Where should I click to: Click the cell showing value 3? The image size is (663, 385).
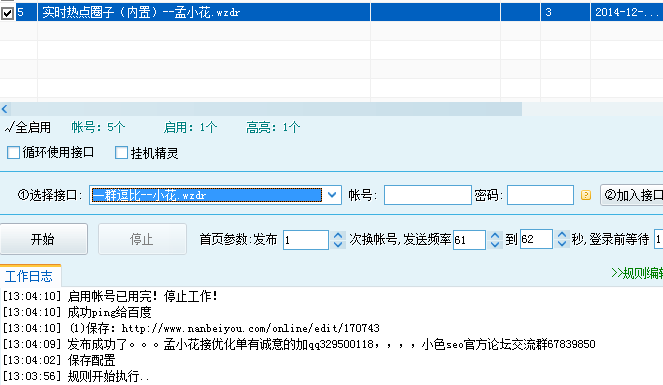[x=565, y=12]
